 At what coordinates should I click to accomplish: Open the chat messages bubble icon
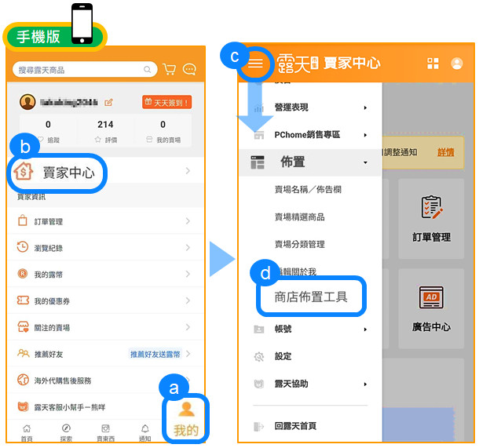[x=189, y=70]
